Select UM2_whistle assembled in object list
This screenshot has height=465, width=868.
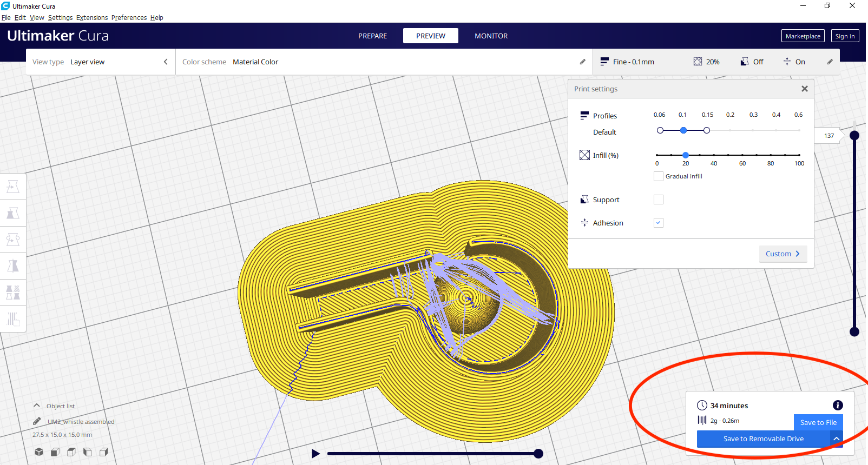pyautogui.click(x=81, y=422)
